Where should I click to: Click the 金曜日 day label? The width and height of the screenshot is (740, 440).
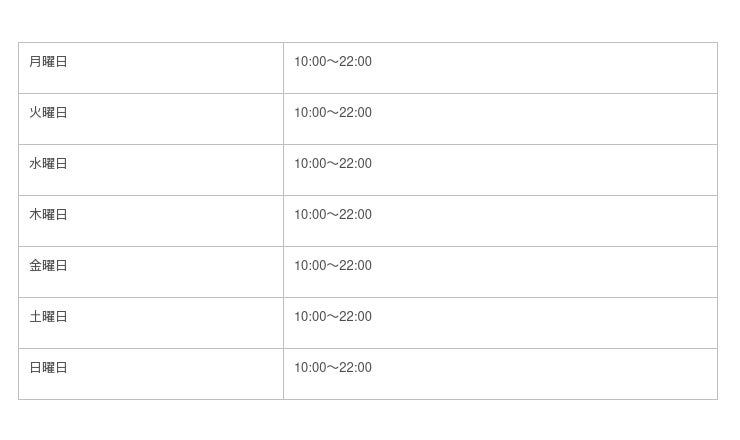48,265
